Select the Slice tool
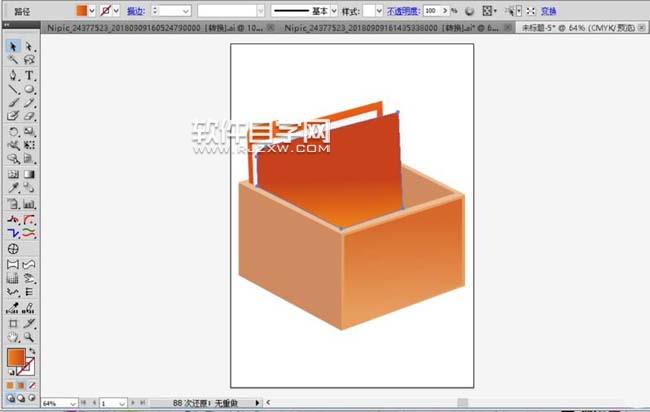This screenshot has width=650, height=412. click(29, 323)
